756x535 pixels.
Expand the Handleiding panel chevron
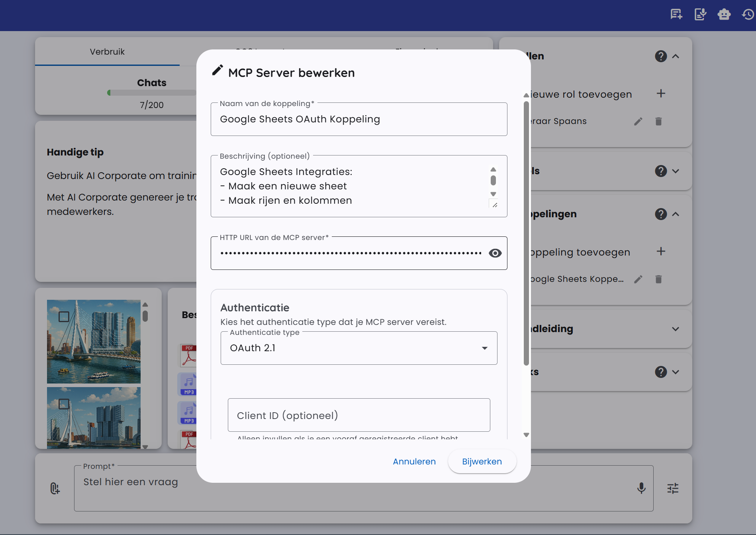pyautogui.click(x=676, y=329)
